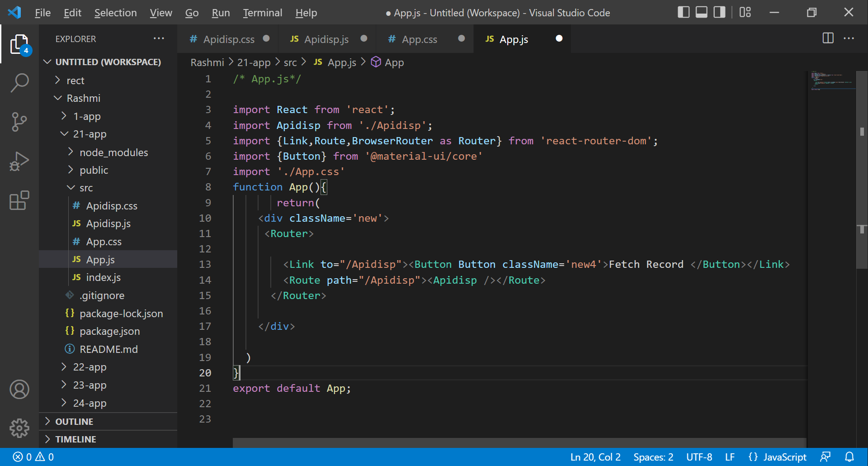Open the Terminal menu
The width and height of the screenshot is (868, 466).
[x=262, y=13]
